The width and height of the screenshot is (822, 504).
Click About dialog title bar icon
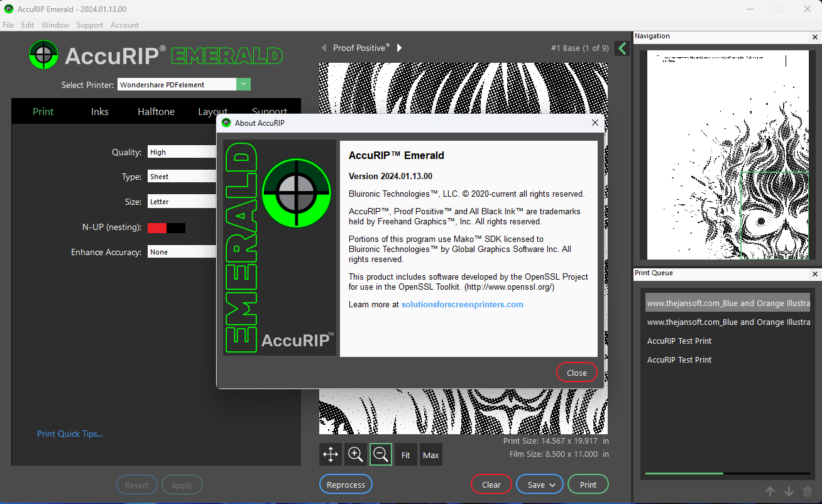coord(226,123)
